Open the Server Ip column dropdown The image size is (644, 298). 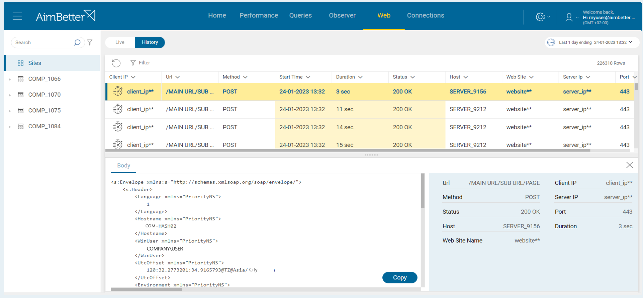pyautogui.click(x=588, y=77)
